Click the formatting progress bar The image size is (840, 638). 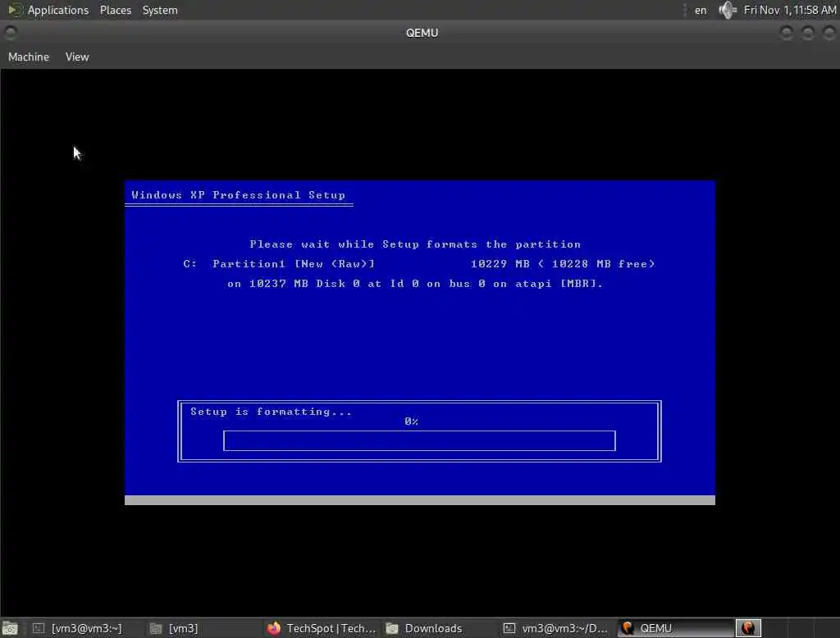click(x=419, y=441)
